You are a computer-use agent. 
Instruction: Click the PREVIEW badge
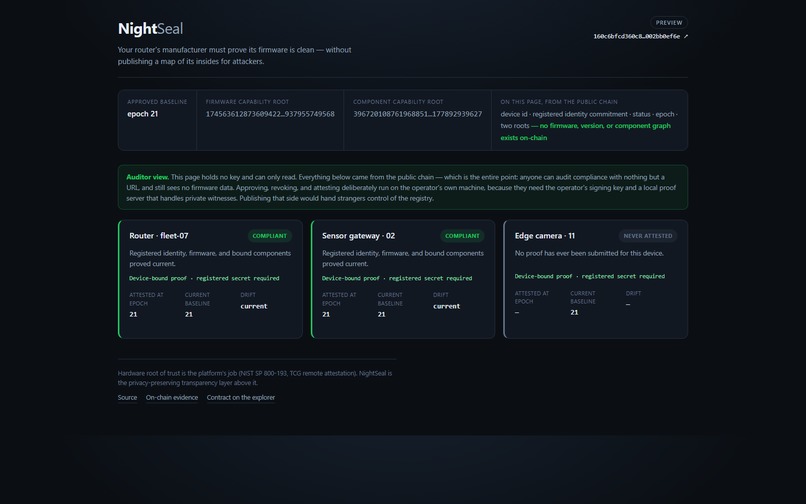tap(669, 23)
